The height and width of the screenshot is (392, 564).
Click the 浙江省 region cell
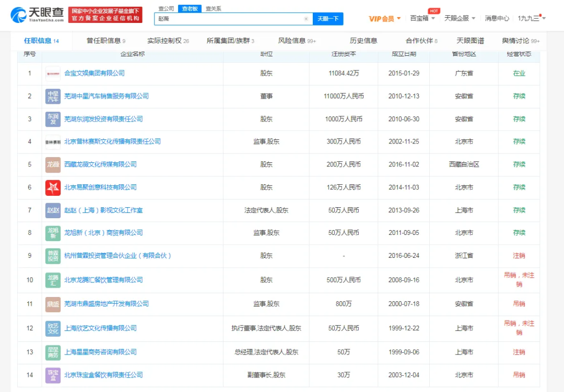(464, 256)
